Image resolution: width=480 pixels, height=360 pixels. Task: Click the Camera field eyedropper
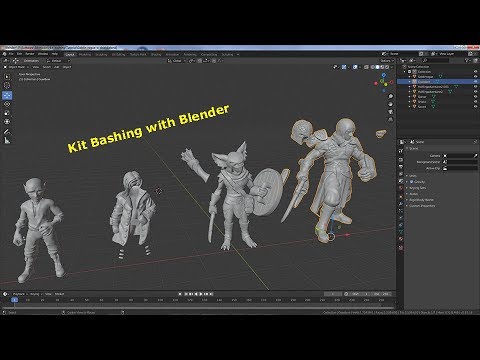(475, 156)
